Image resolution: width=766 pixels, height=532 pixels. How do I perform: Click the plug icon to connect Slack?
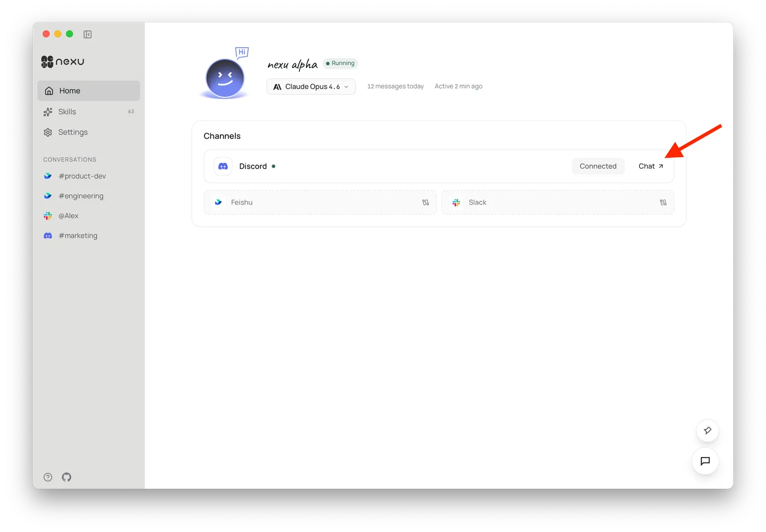663,202
